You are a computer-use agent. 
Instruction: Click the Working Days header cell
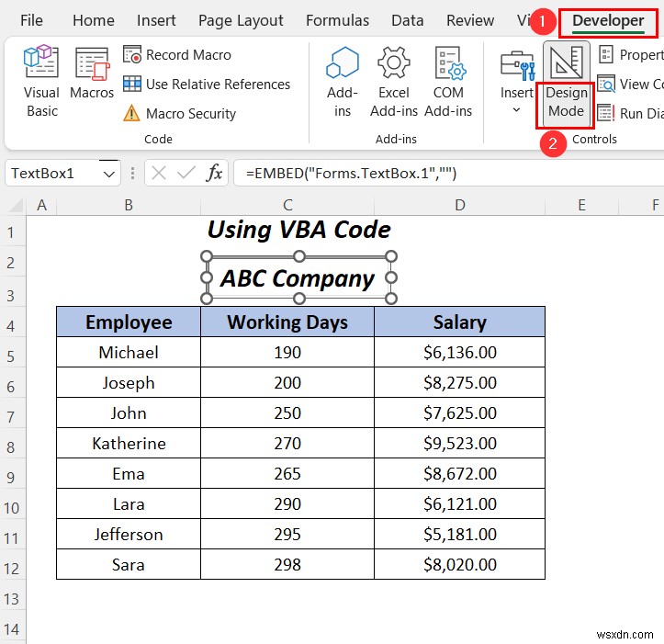(287, 322)
